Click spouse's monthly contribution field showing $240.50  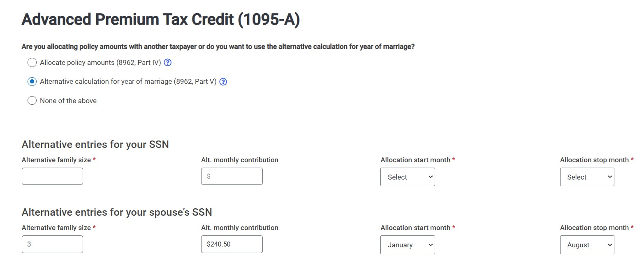pyautogui.click(x=232, y=244)
